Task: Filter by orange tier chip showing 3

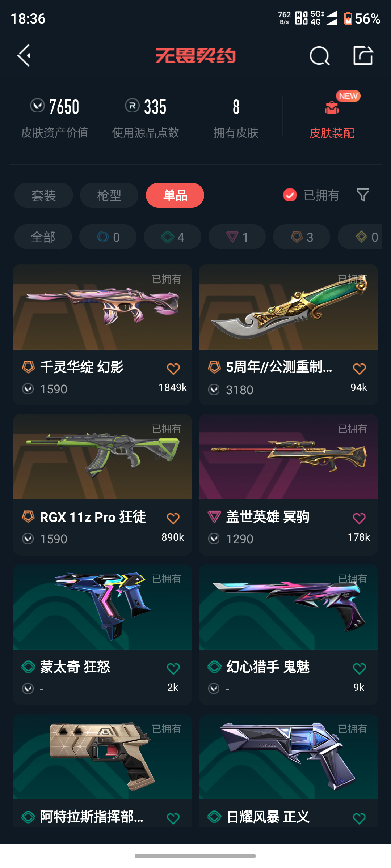Action: point(302,237)
